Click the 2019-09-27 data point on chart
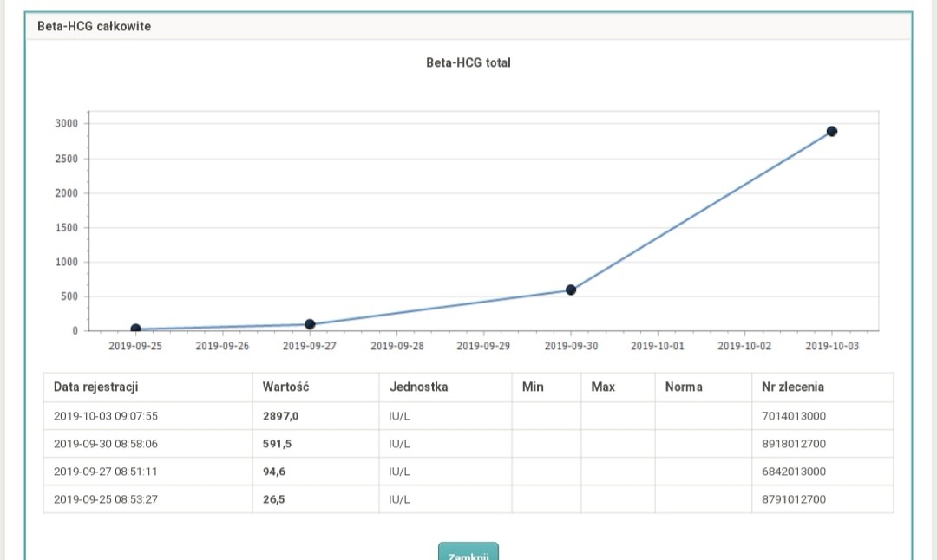This screenshot has width=937, height=560. click(310, 324)
